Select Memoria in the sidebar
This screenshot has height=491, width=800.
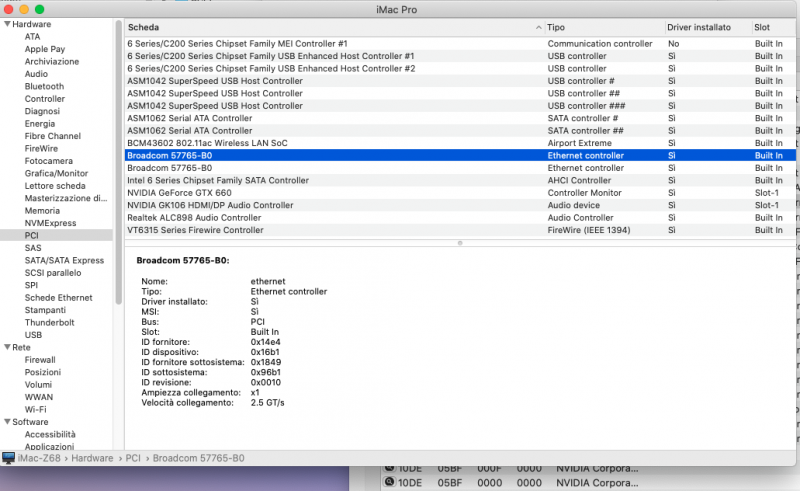[42, 211]
